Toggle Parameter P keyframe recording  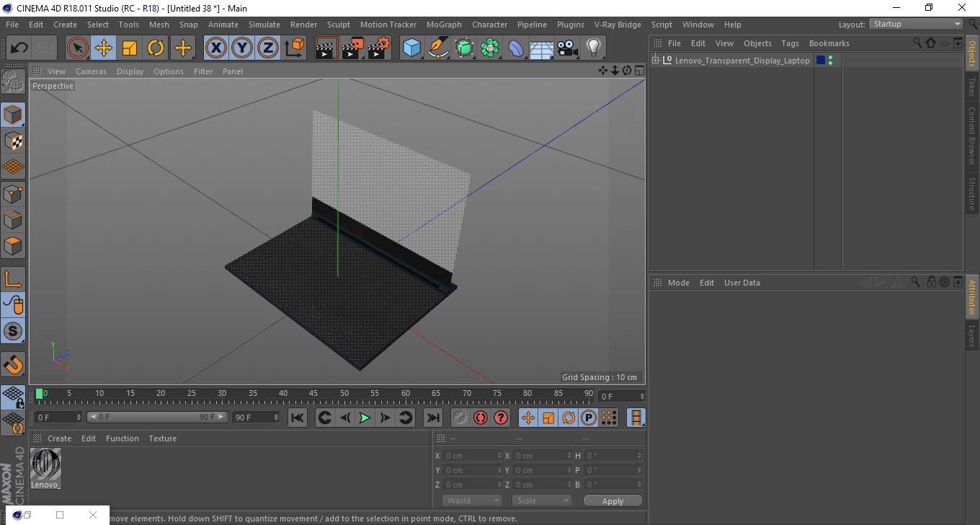coord(589,418)
